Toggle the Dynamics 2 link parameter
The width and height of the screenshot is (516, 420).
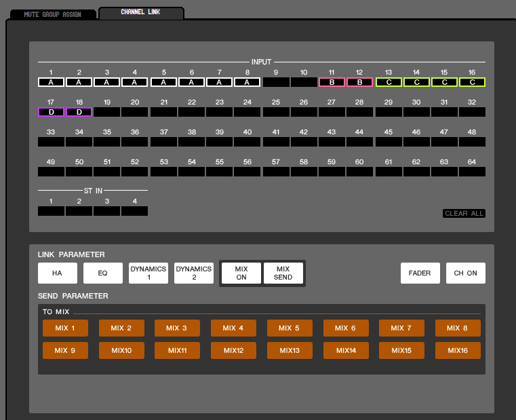(194, 273)
